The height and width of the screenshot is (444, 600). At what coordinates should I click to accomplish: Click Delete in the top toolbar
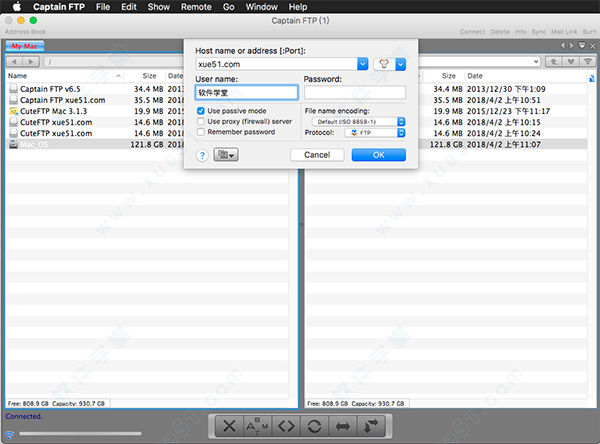[500, 32]
